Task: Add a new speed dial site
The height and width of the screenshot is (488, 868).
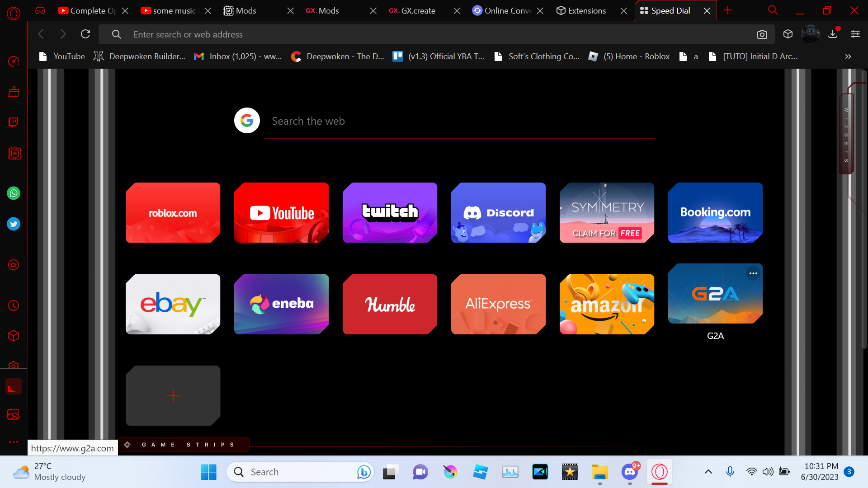Action: 173,396
